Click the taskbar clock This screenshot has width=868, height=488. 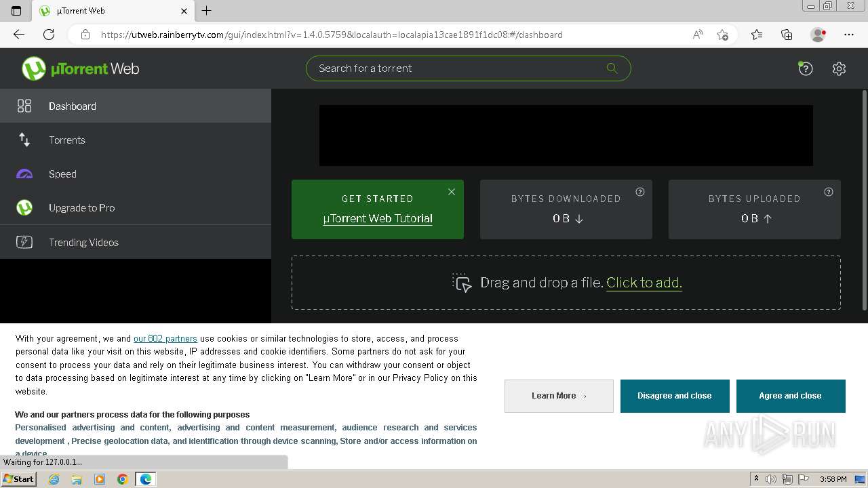coord(833,479)
